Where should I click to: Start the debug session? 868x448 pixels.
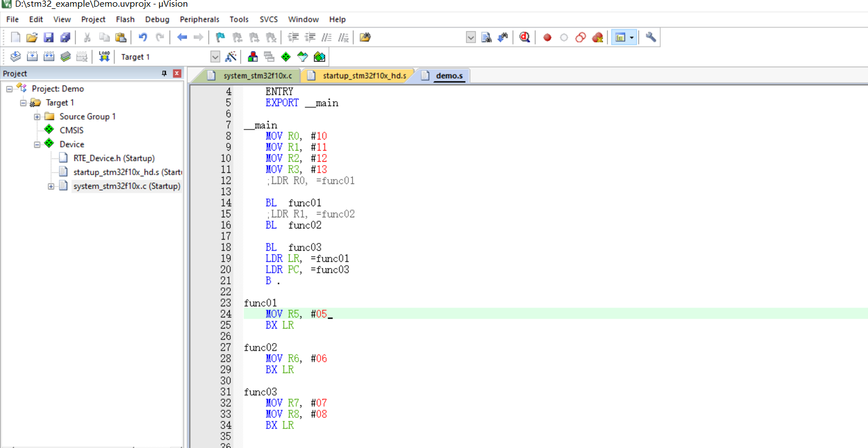[525, 37]
